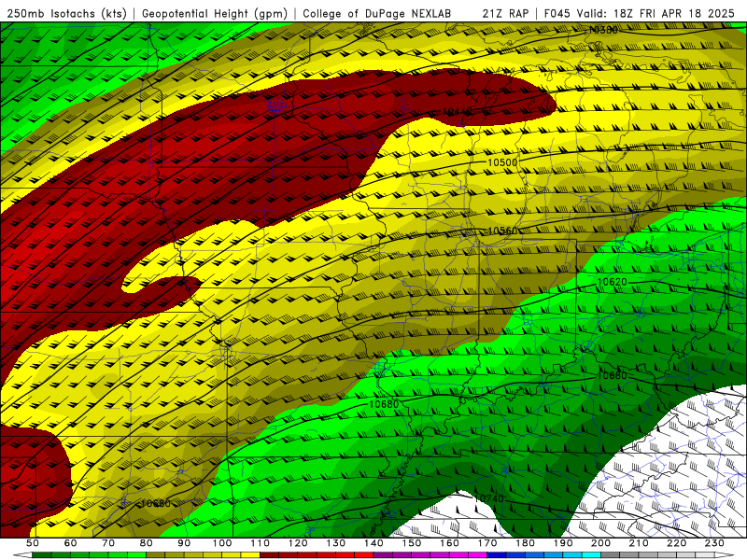
Task: Click the 190 value on the color scale
Action: tap(563, 543)
